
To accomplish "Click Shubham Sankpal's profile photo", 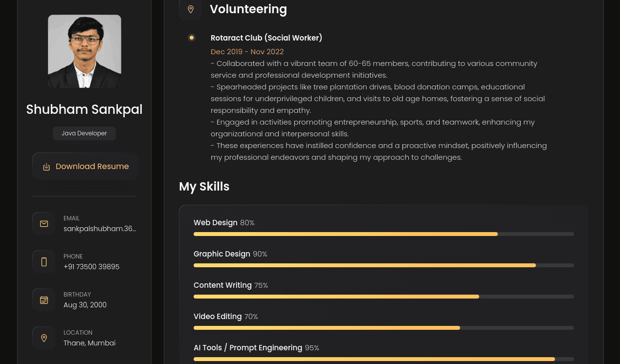I will [85, 51].
